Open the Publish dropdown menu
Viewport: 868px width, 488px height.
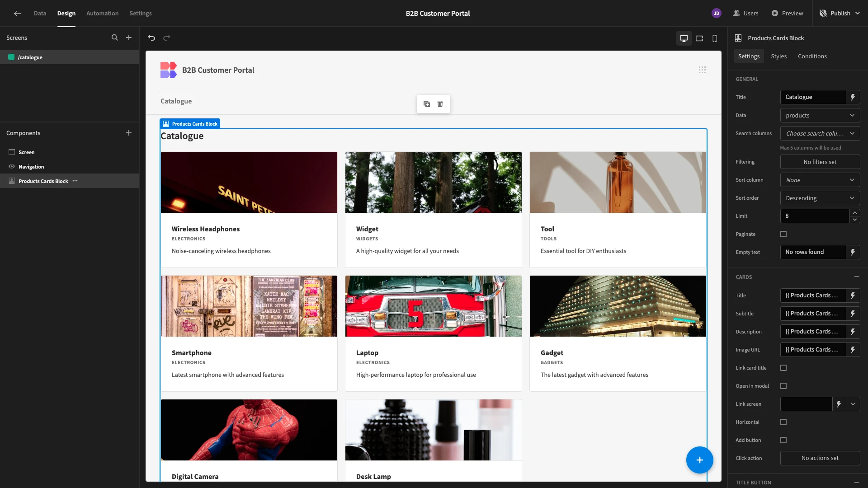click(x=840, y=14)
